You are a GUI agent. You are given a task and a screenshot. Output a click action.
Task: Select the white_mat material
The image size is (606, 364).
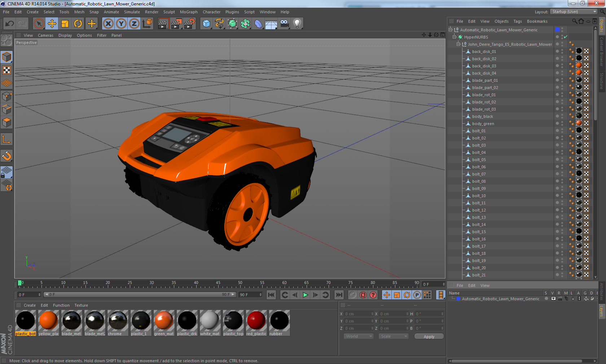tap(210, 323)
